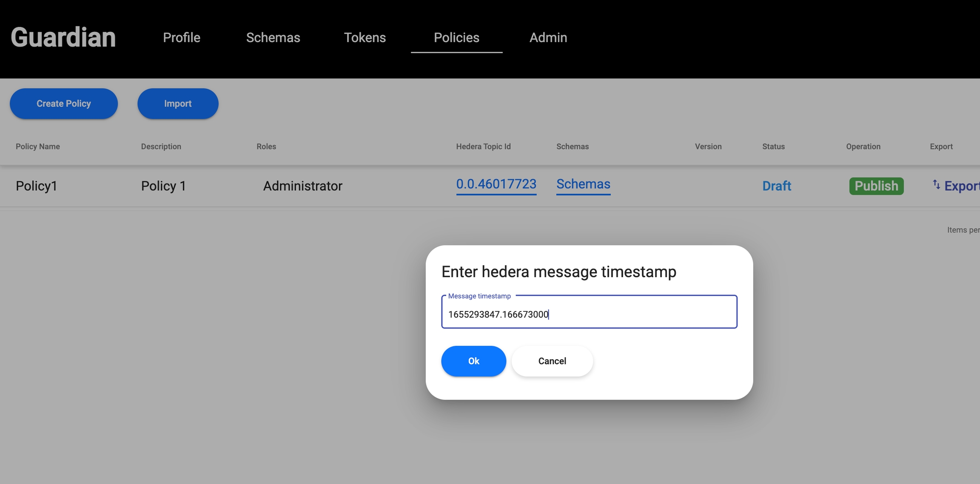The image size is (980, 484).
Task: Open Policy1 Schemas link
Action: tap(583, 184)
